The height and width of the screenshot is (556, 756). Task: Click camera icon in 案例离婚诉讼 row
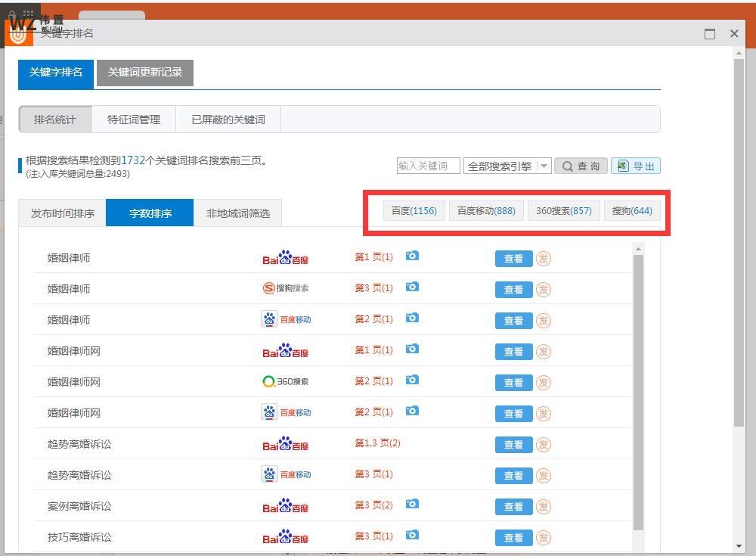(412, 505)
